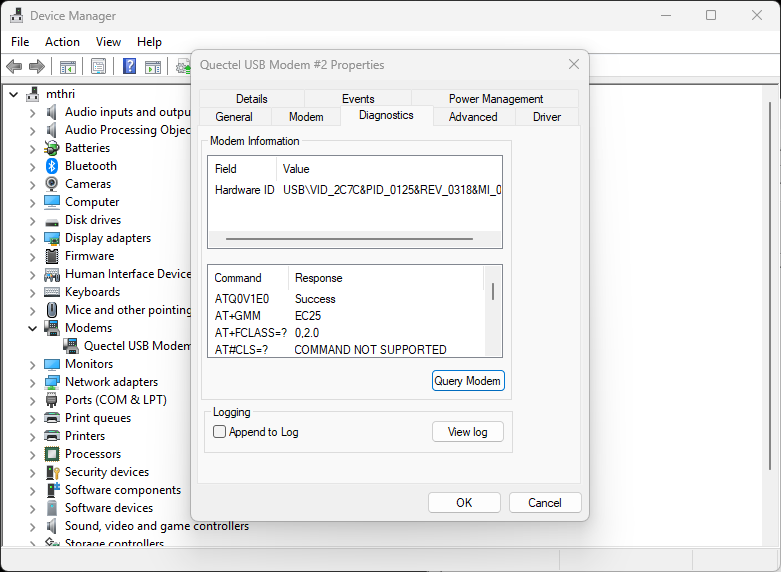Click Cancel in the modem properties dialog
Image resolution: width=781 pixels, height=572 pixels.
(x=545, y=502)
